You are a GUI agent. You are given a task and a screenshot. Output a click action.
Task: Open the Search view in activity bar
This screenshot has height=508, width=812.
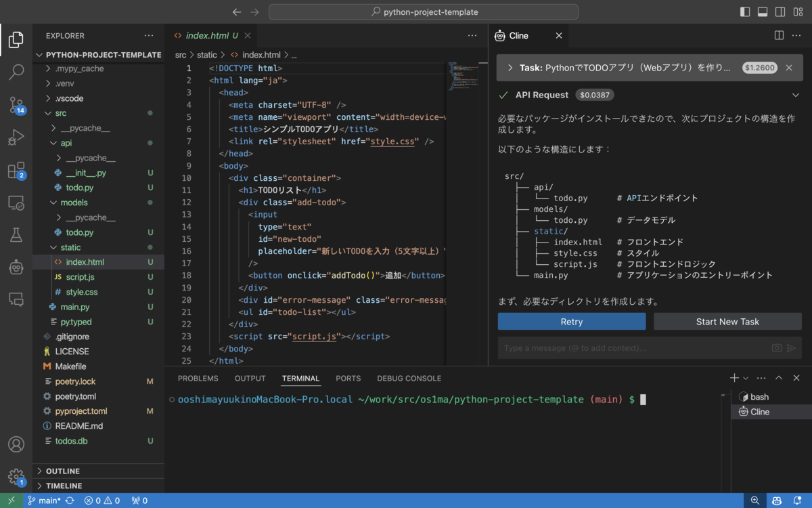tap(16, 71)
